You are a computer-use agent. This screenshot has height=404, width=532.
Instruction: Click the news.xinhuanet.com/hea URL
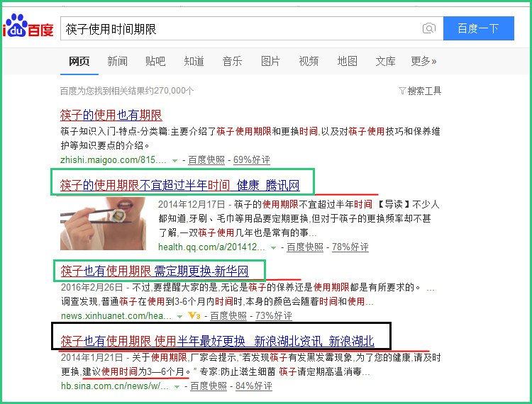116,316
